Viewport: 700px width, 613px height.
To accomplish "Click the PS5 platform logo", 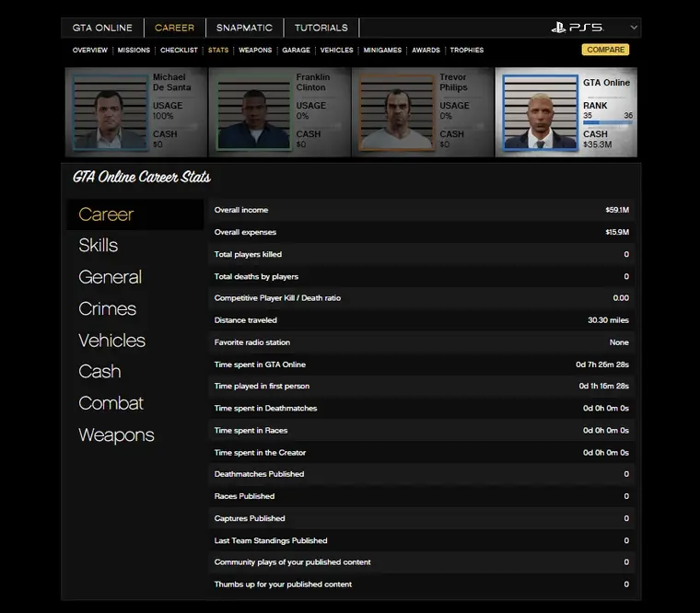I will (577, 28).
